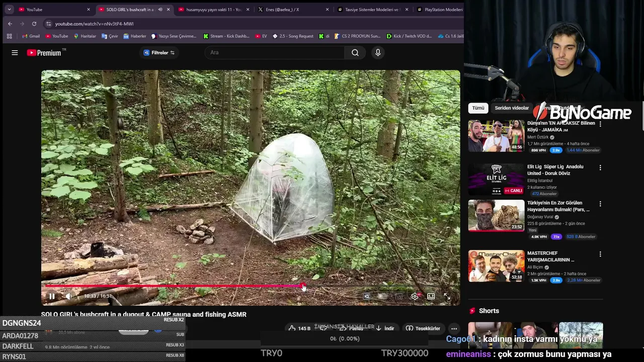Click the YouTube bookmark in bookmarks bar

pyautogui.click(x=57, y=36)
